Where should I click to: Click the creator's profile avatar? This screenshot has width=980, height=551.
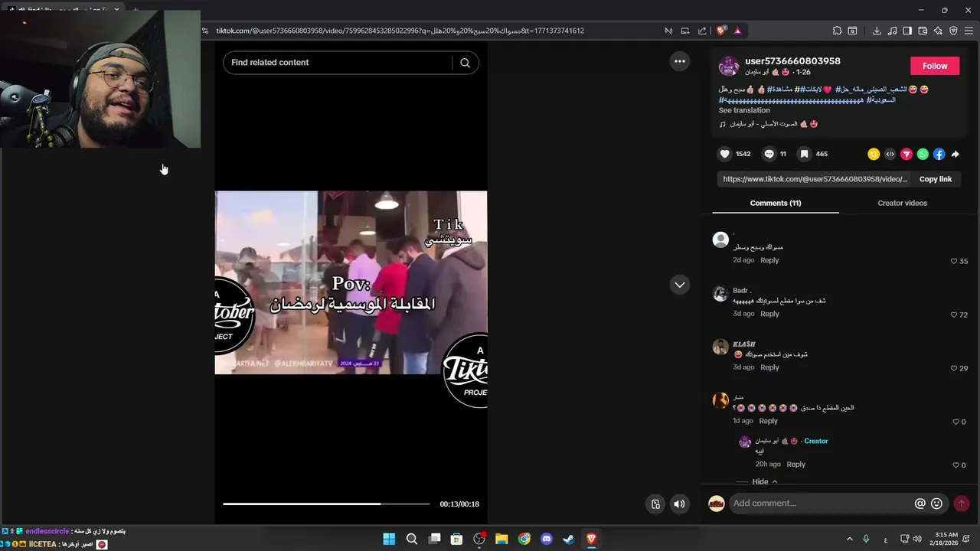pyautogui.click(x=728, y=66)
